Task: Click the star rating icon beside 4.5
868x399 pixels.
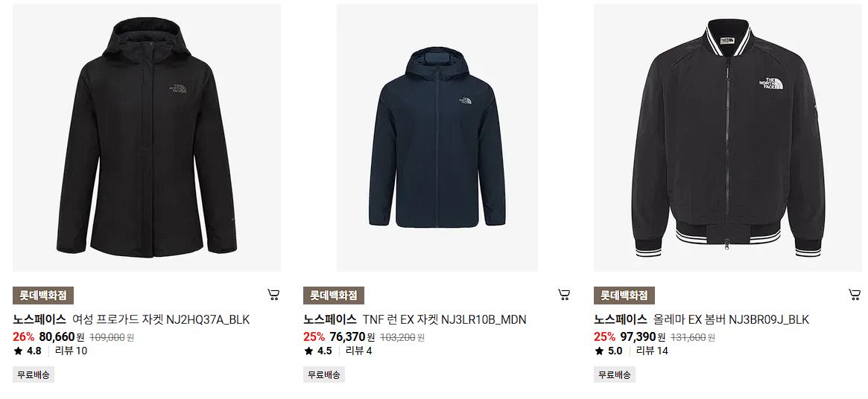Action: (309, 351)
